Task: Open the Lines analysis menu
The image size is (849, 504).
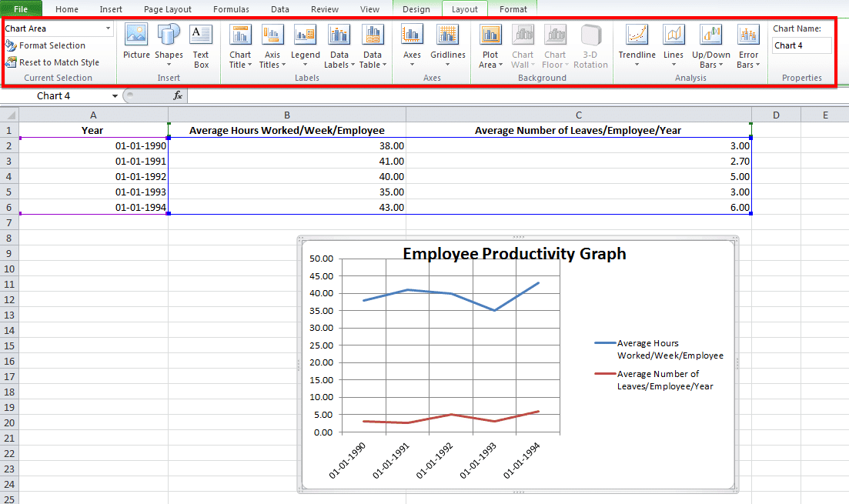Action: click(673, 47)
